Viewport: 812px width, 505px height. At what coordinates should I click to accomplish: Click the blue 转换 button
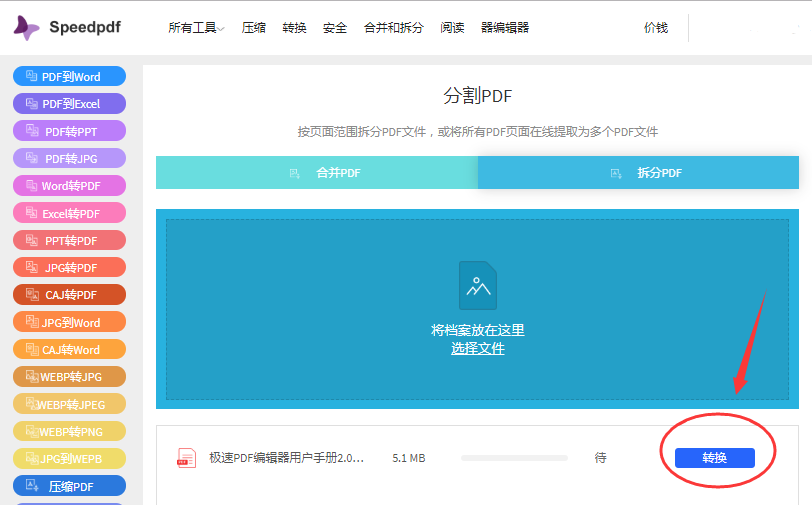715,458
